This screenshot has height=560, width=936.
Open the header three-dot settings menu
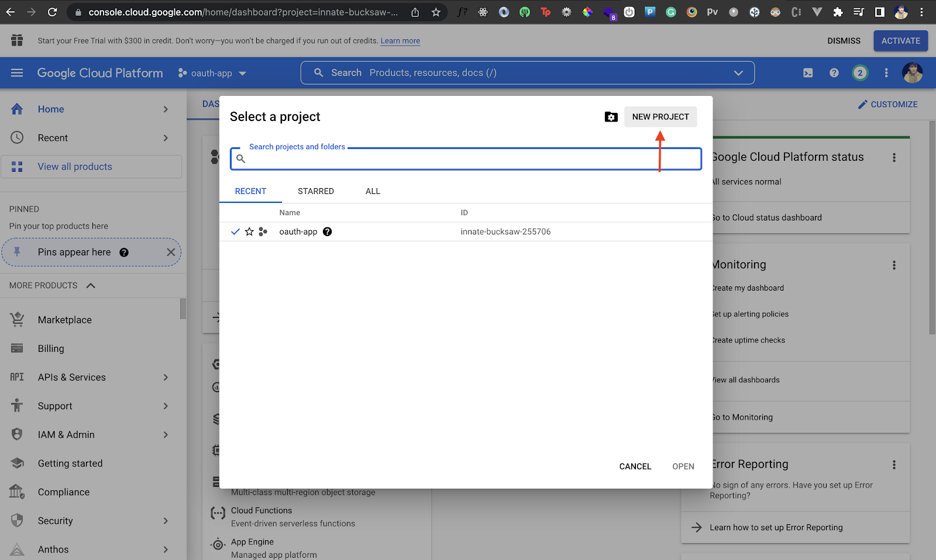[x=886, y=73]
